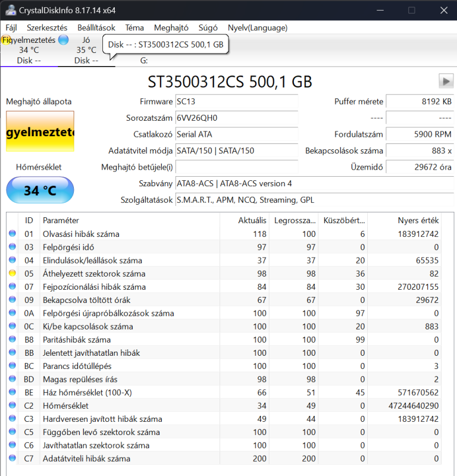Click the Serial ATA interface field
Screen dimensions: 457x476
coord(237,134)
